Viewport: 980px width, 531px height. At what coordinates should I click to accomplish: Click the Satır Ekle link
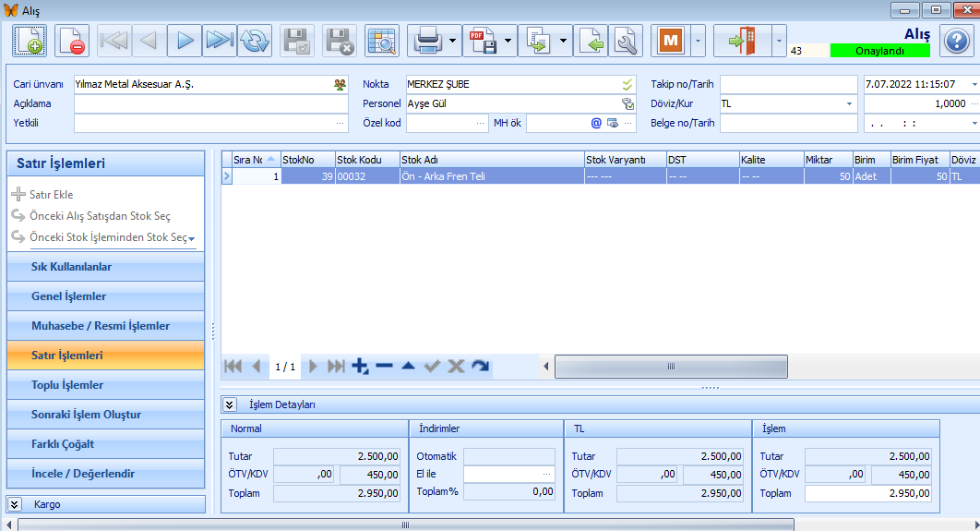coord(52,195)
